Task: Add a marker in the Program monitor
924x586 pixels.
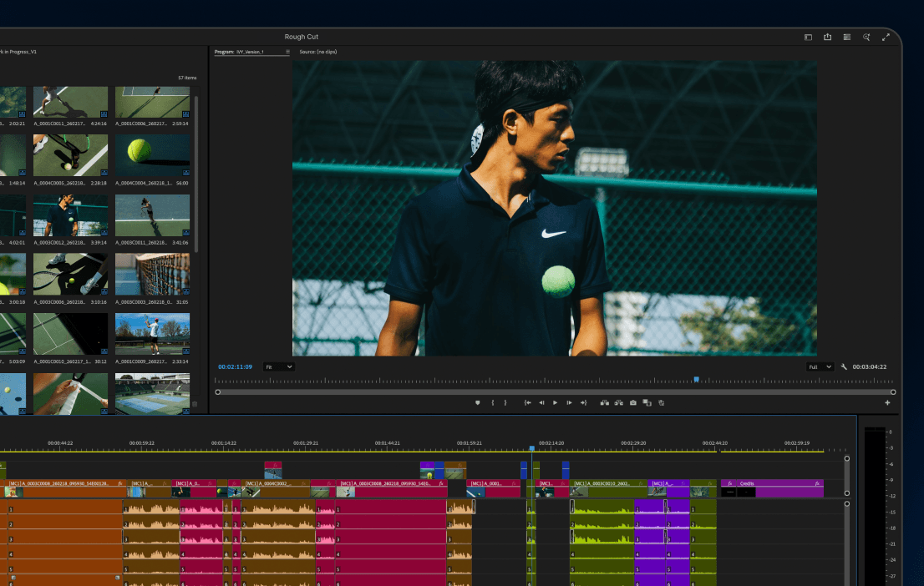Action: [x=477, y=403]
